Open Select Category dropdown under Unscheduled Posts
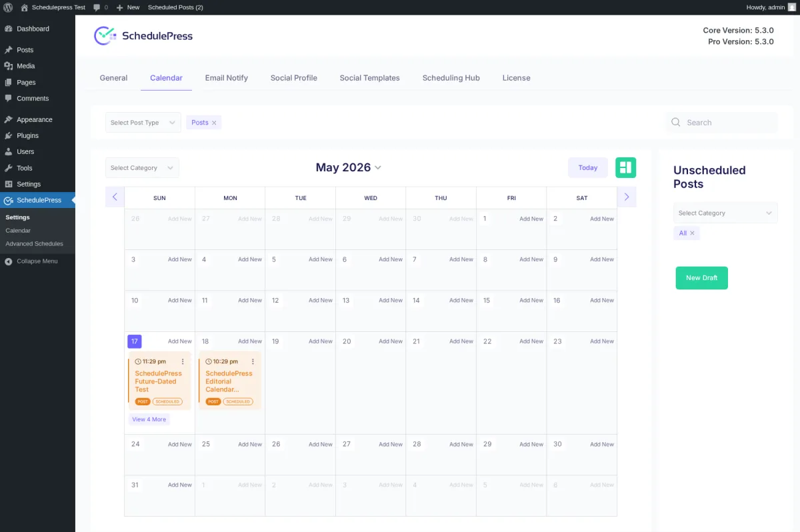The image size is (800, 532). click(725, 213)
